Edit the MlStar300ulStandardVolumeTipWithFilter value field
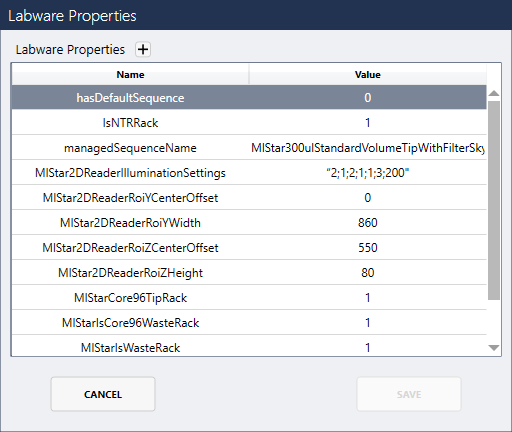 coord(368,148)
